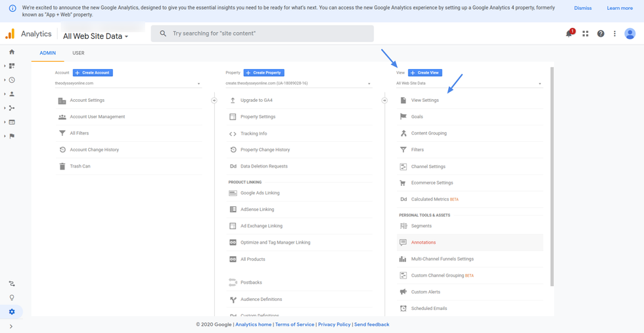The height and width of the screenshot is (333, 644).
Task: Open the three-dot more options menu
Action: click(x=615, y=34)
